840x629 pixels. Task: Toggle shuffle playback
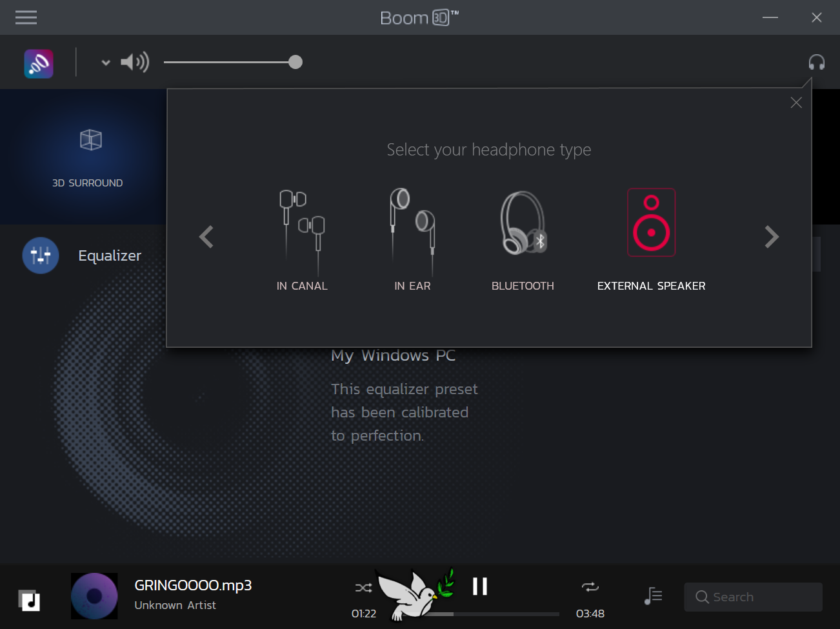coord(363,588)
